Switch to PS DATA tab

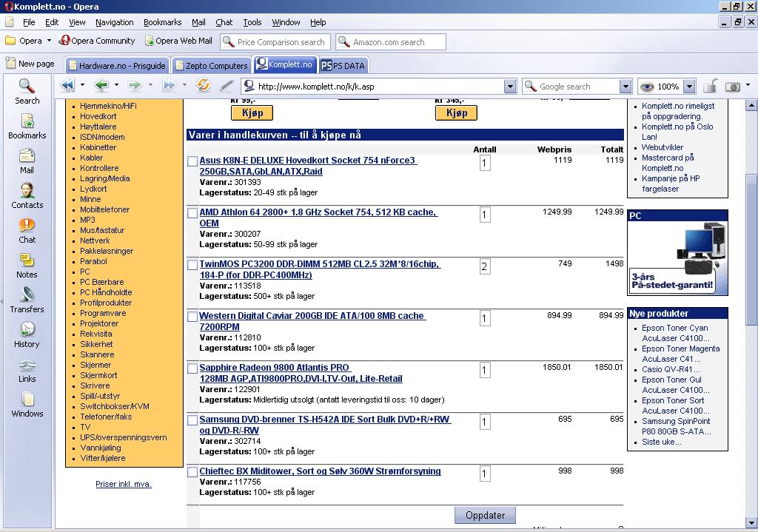(343, 65)
